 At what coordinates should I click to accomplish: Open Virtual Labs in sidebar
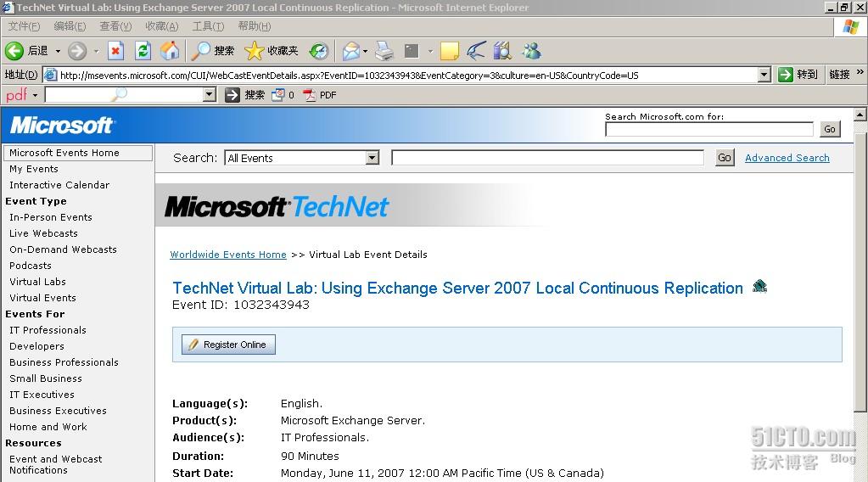37,281
